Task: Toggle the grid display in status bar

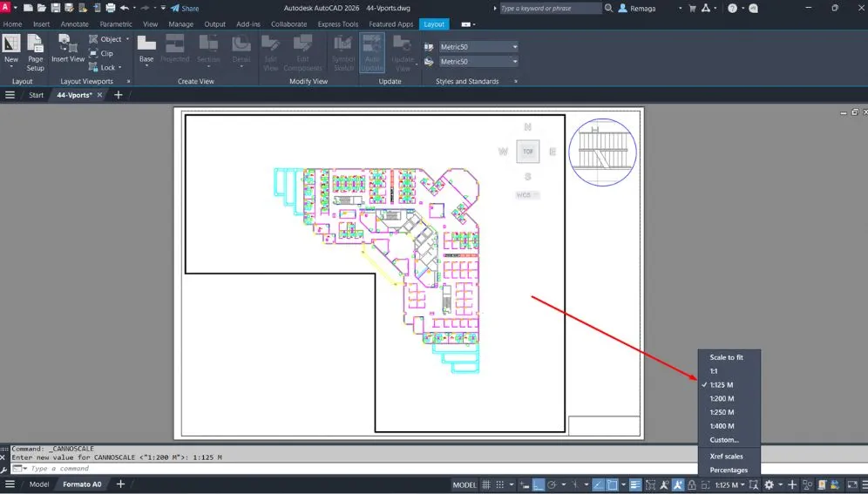Action: click(486, 484)
